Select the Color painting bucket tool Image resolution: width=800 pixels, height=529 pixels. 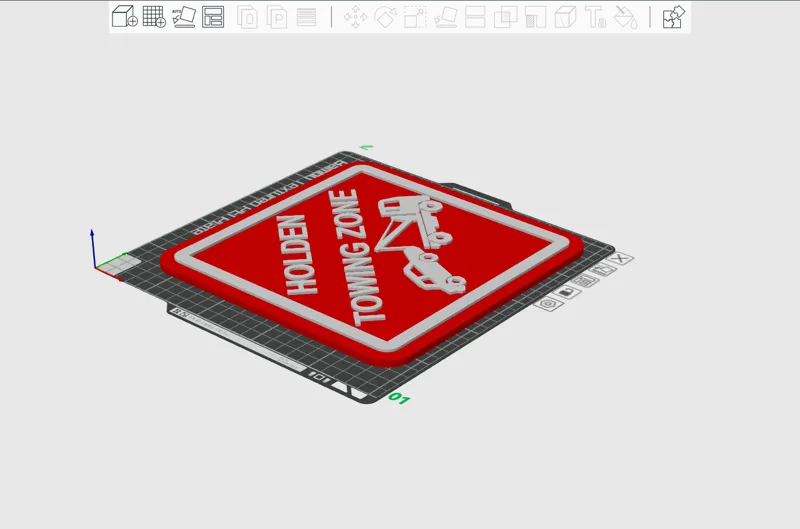[625, 17]
